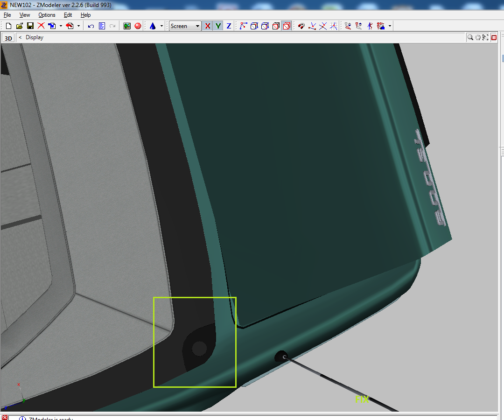Viewport: 504px width, 420px height.
Task: Expand the Import icon dropdown arrow
Action: pos(61,26)
